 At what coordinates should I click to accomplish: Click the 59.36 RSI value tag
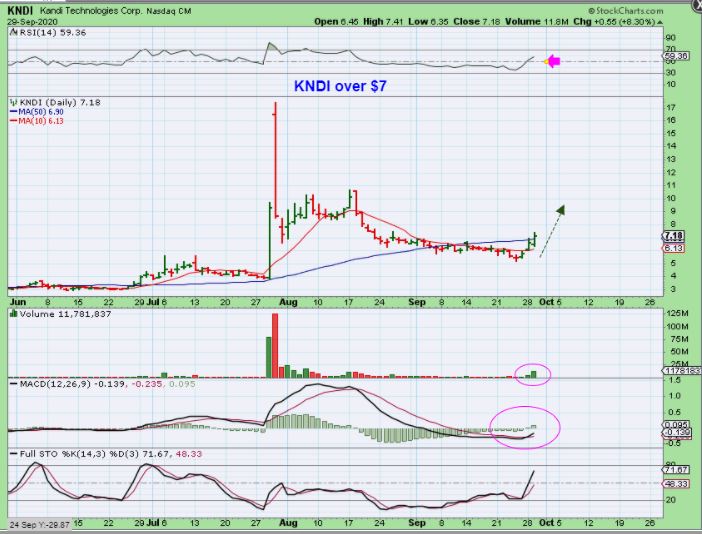[x=676, y=56]
